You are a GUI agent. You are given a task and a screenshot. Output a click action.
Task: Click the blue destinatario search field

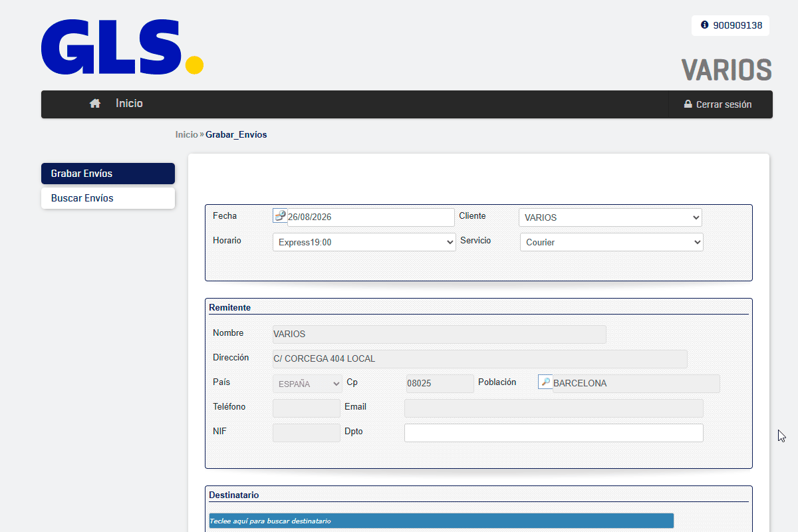coord(442,521)
